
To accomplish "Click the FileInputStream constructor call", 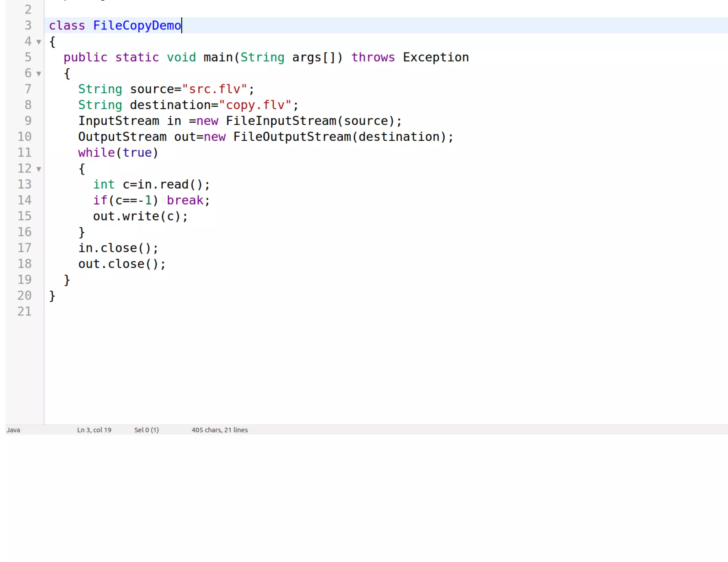I will (281, 121).
